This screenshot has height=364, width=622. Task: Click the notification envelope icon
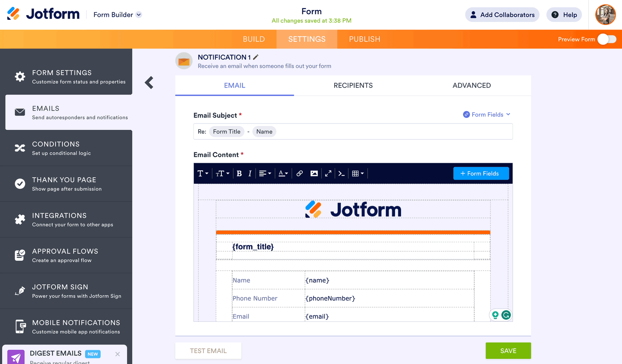coord(184,61)
